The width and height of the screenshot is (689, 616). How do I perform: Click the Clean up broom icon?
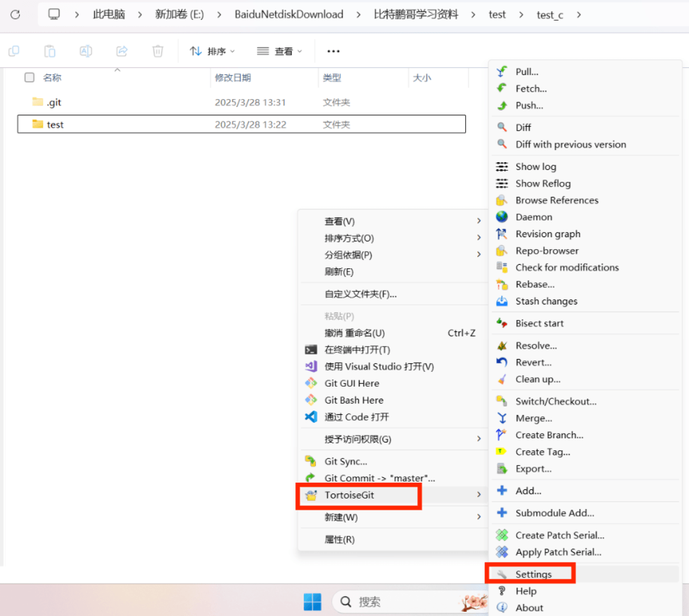pyautogui.click(x=502, y=379)
